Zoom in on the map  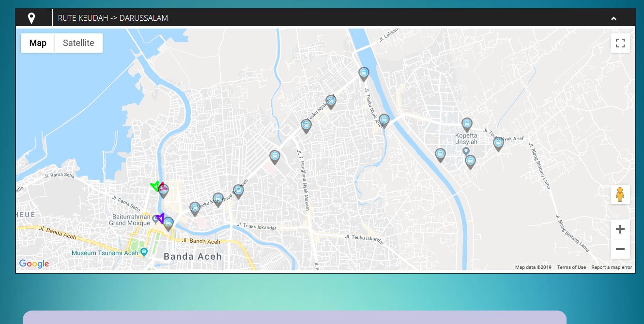click(x=620, y=229)
